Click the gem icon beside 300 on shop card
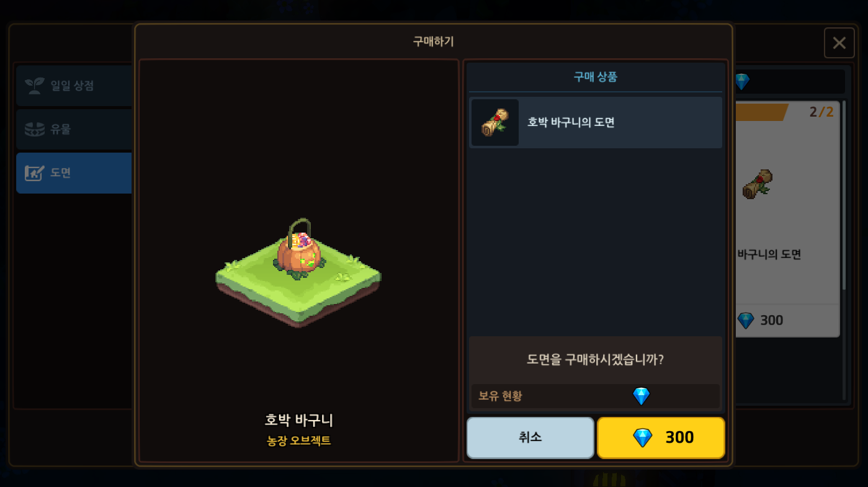The width and height of the screenshot is (868, 487). point(745,320)
